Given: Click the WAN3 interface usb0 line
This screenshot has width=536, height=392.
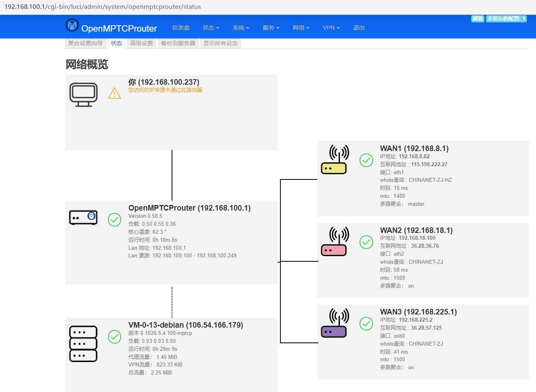Looking at the screenshot, I should [392, 336].
